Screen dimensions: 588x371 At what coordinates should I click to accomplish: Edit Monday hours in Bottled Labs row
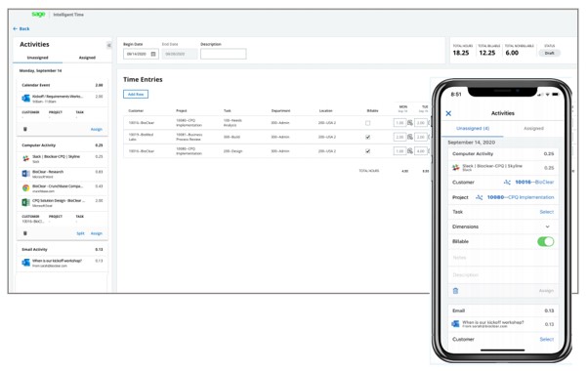(399, 137)
